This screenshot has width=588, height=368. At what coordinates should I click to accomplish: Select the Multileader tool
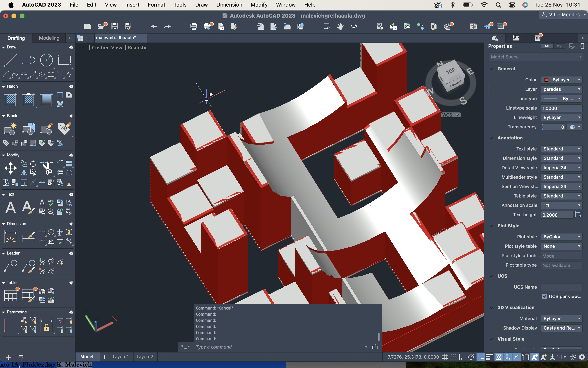(10, 266)
